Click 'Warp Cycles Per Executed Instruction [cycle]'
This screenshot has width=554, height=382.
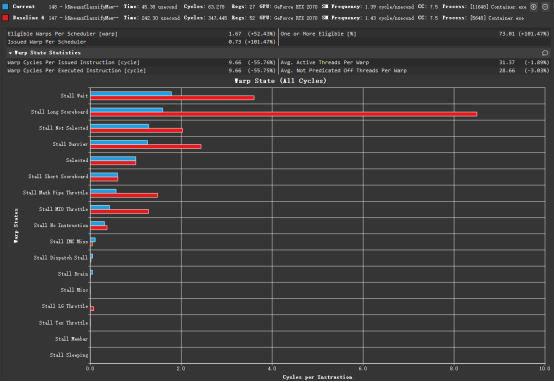pyautogui.click(x=77, y=71)
